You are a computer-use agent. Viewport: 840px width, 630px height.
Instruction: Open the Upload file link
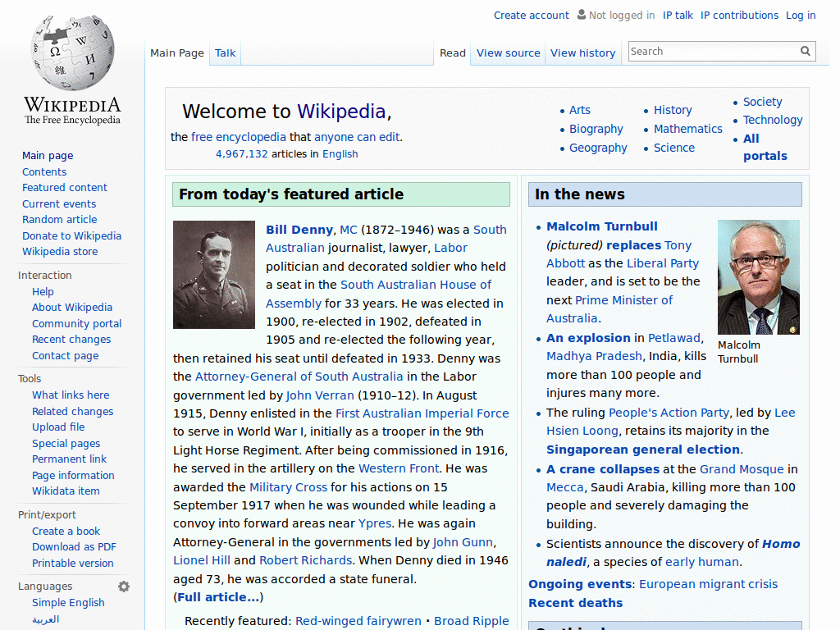(58, 427)
